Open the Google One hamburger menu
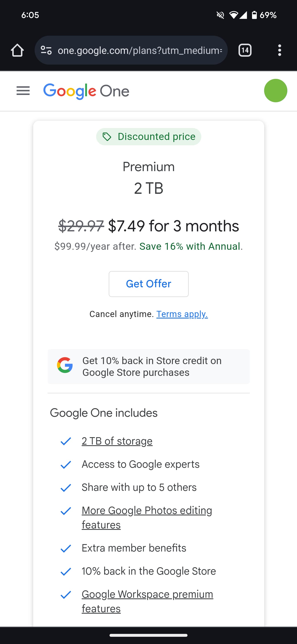Screen dimensions: 297x644 pos(23,91)
